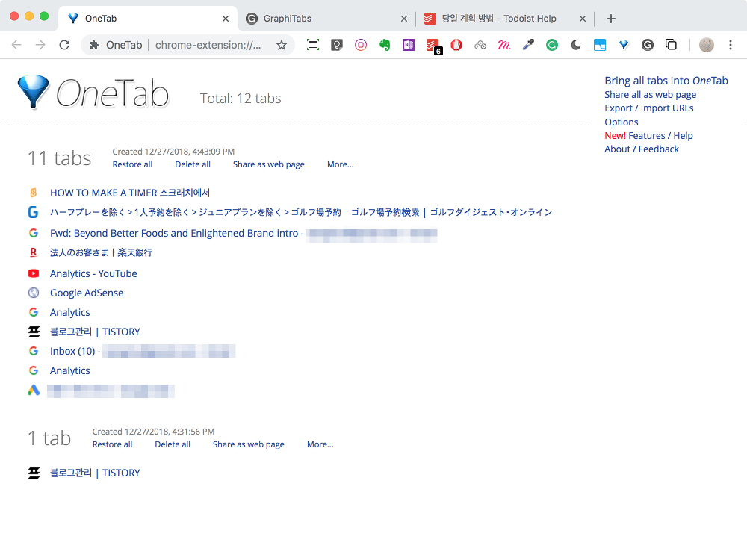Image resolution: width=747 pixels, height=560 pixels.
Task: Switch to the GraphiTabs tab
Action: click(327, 19)
